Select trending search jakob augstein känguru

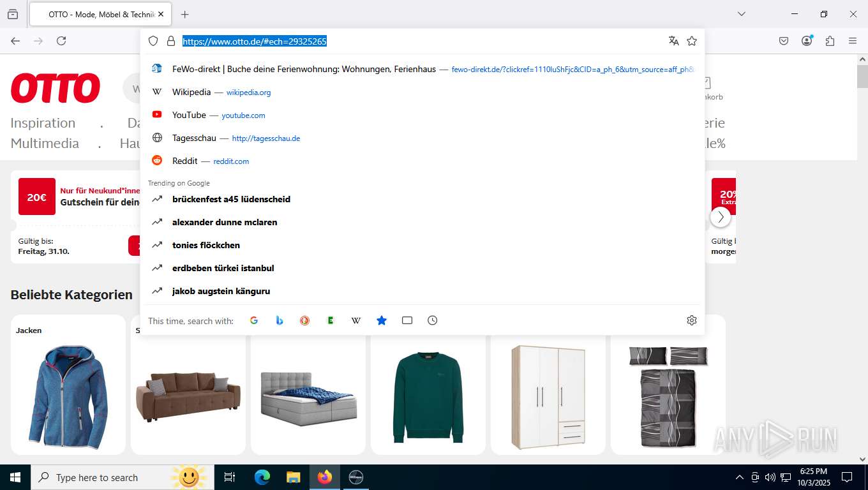423,291
